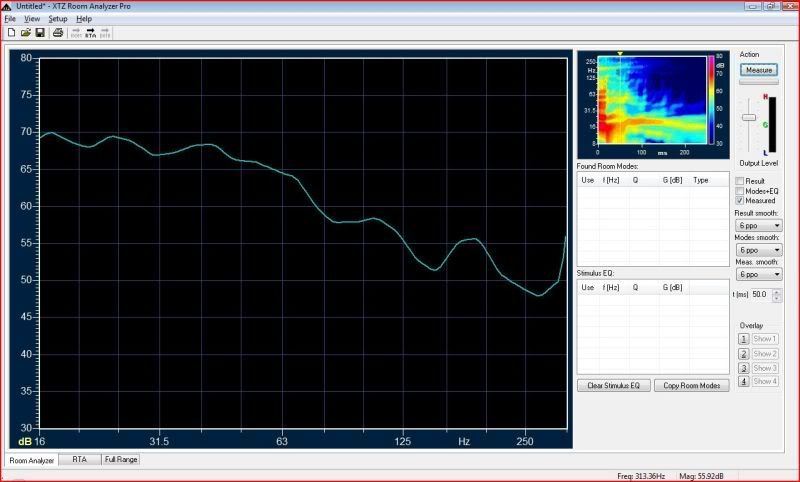Enable the Result checkbox

[x=740, y=181]
